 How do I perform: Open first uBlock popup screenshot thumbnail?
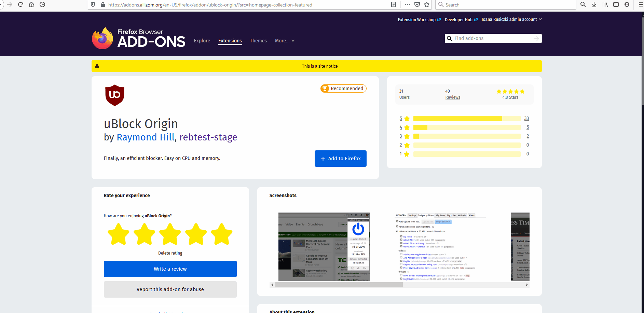(x=324, y=247)
